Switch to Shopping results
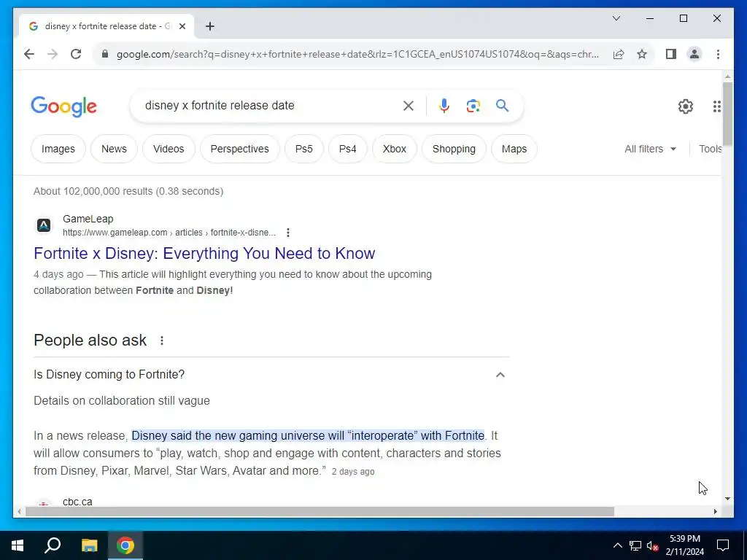This screenshot has width=747, height=560. tap(454, 149)
